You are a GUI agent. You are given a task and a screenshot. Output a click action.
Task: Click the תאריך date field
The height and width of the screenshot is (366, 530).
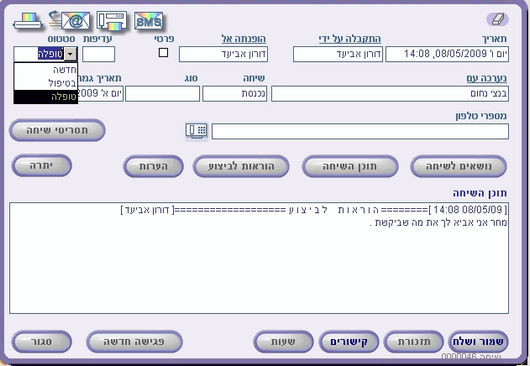[447, 54]
